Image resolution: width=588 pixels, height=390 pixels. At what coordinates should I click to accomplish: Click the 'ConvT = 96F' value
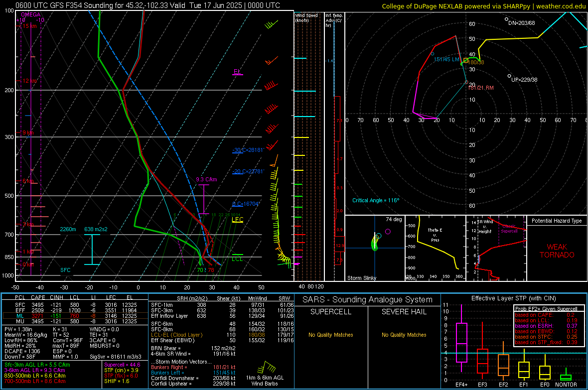67,340
